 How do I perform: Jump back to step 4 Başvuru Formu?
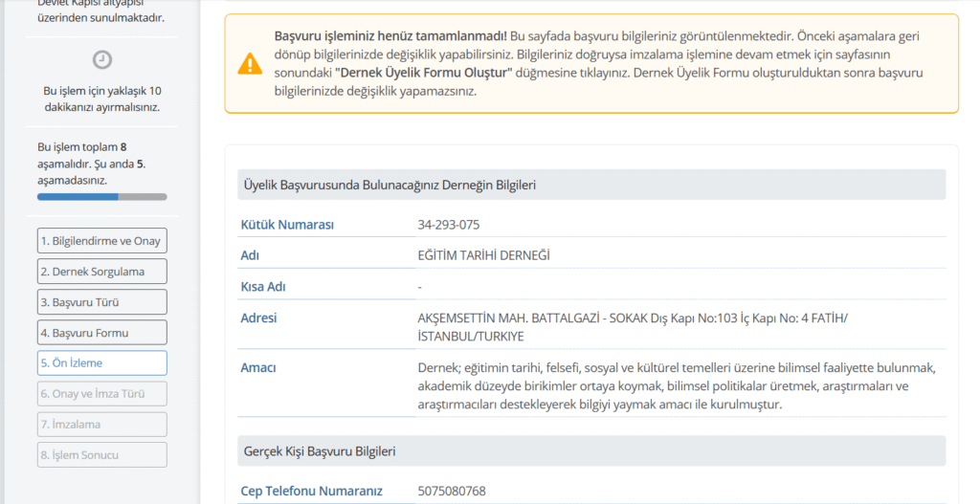pos(101,333)
